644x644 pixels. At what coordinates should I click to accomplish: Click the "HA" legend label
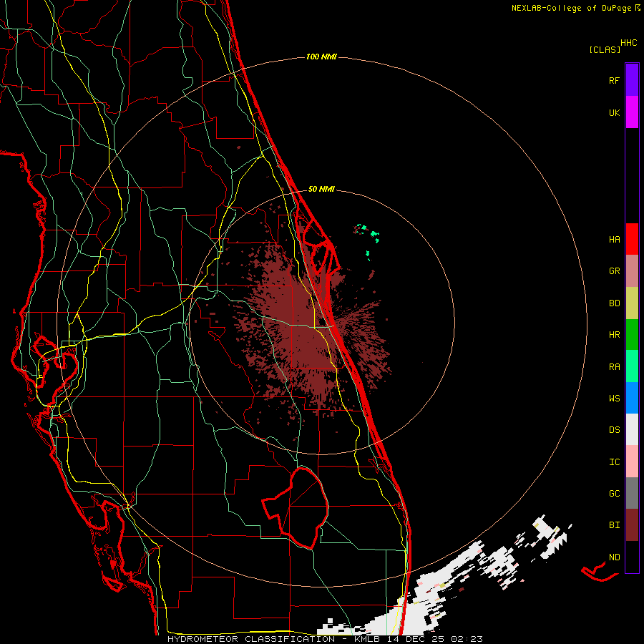tap(614, 240)
